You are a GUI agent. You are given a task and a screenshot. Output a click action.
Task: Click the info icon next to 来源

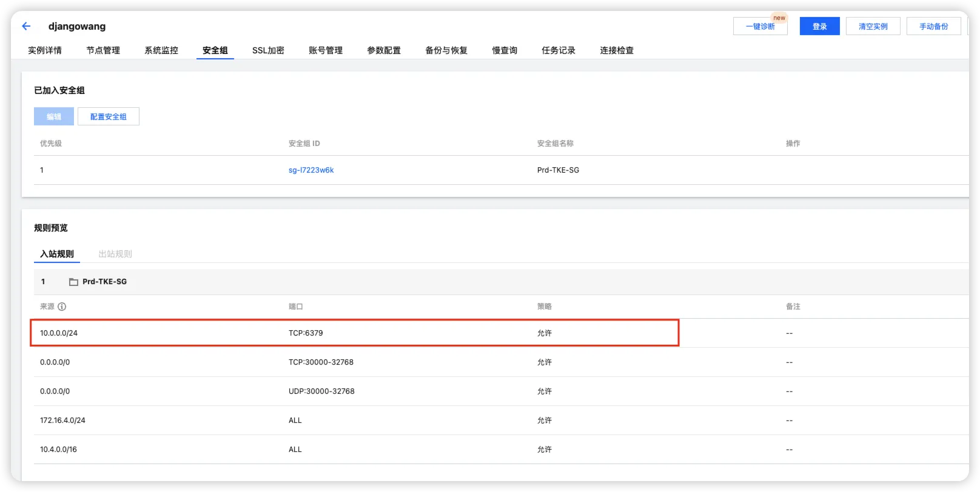[x=62, y=307]
